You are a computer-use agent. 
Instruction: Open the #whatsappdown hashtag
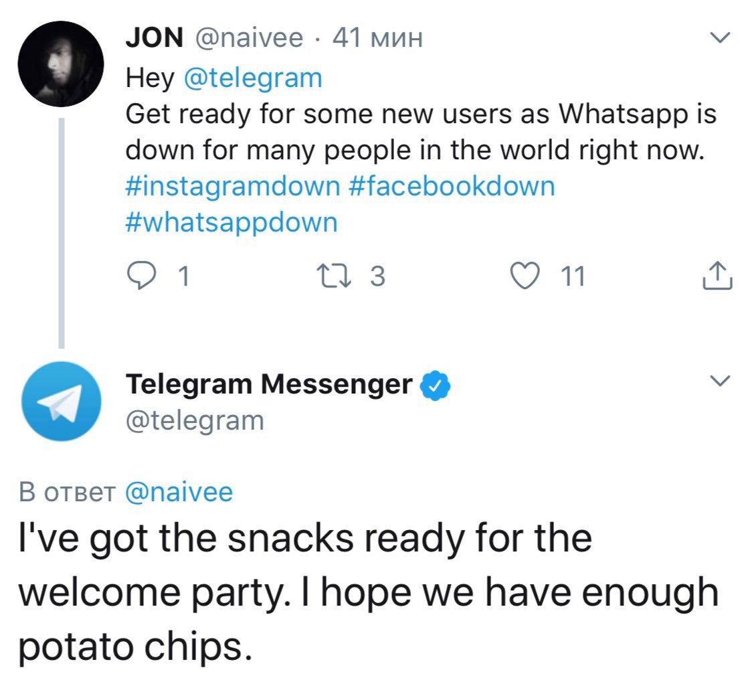click(x=231, y=222)
